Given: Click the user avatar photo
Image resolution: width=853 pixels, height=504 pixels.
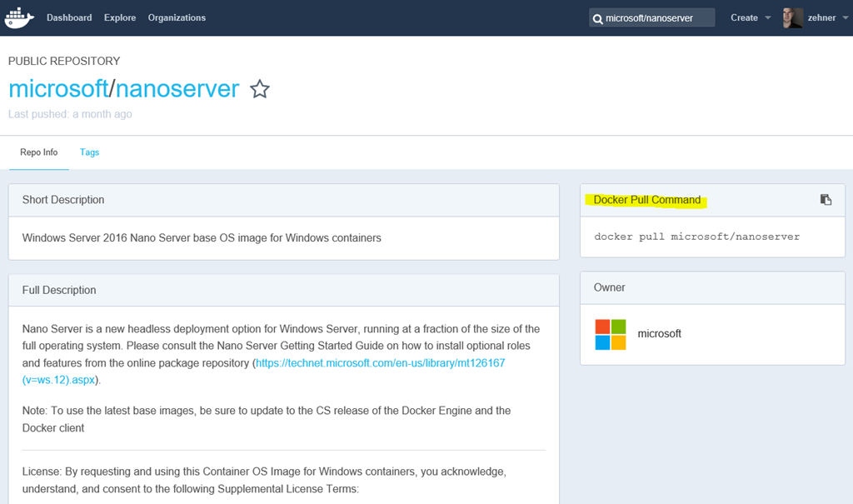Looking at the screenshot, I should tap(792, 17).
